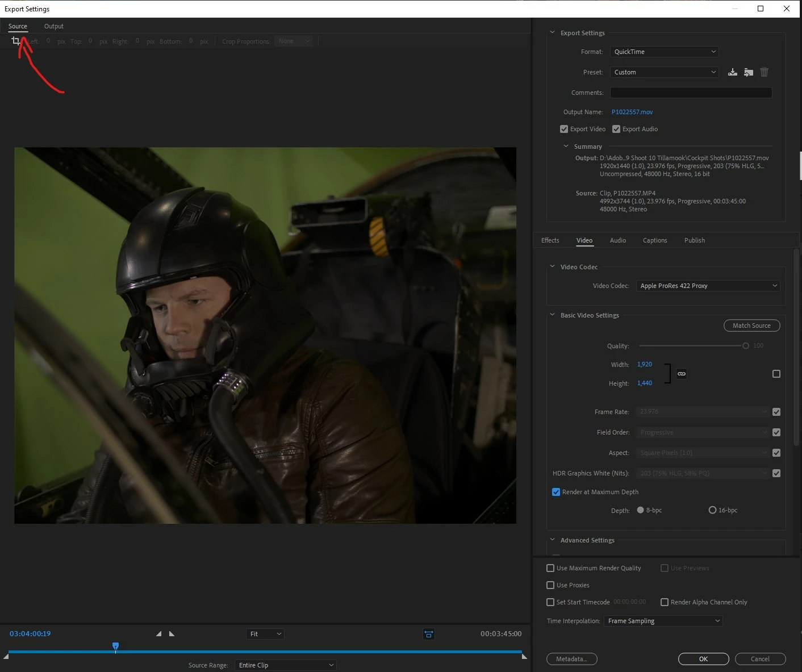
Task: Click the Delete Preset trash icon
Action: [765, 72]
